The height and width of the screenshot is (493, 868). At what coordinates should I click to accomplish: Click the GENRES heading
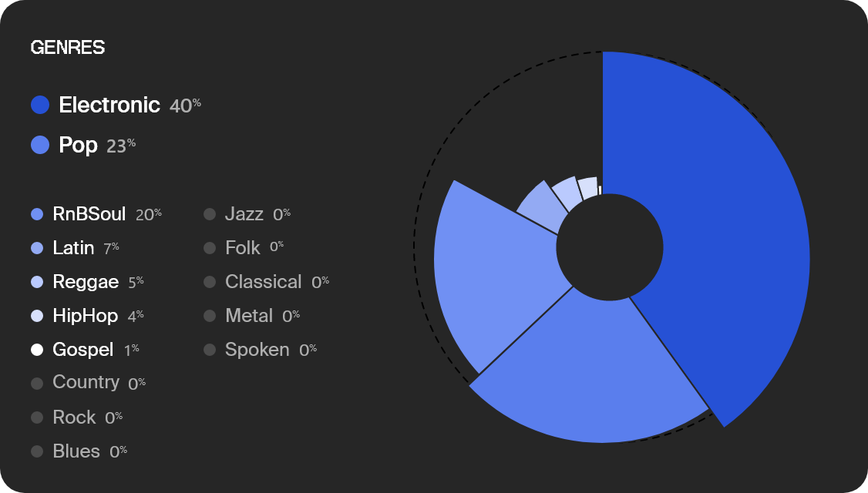(68, 48)
